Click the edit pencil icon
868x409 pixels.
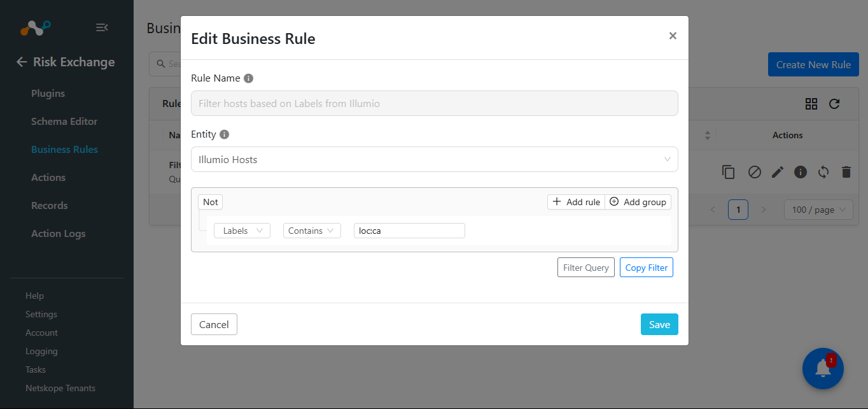pyautogui.click(x=778, y=172)
